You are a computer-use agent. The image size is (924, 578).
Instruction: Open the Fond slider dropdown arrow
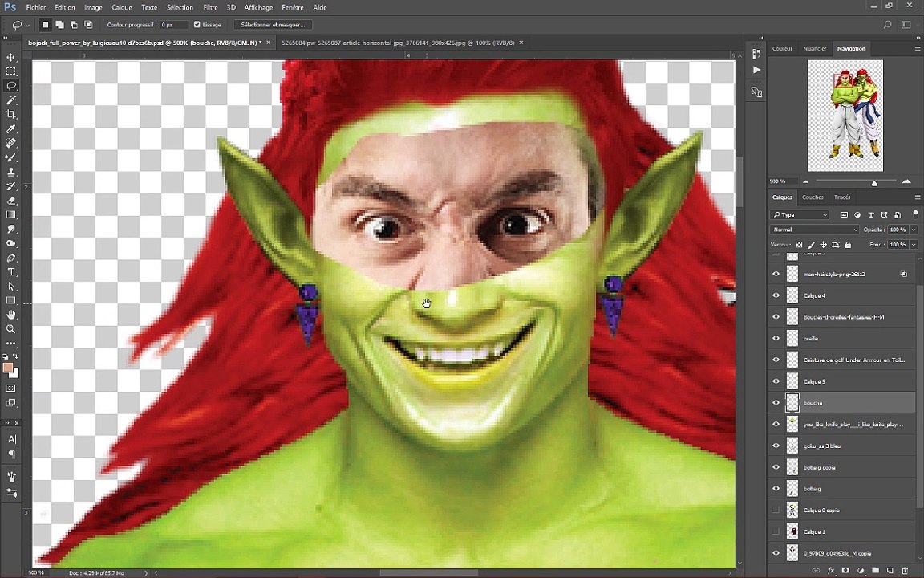[x=914, y=244]
